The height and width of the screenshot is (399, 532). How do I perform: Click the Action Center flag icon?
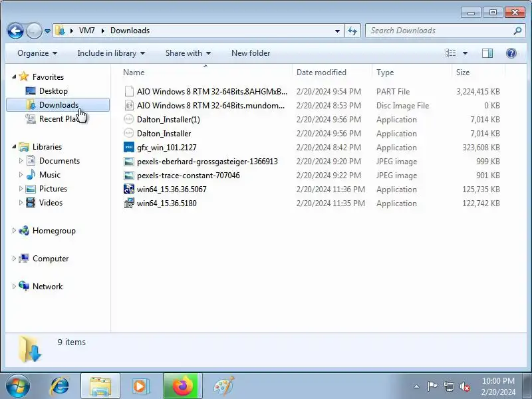(433, 386)
